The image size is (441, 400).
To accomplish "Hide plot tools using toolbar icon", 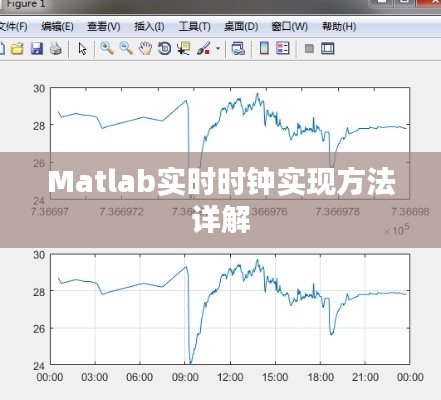I will click(309, 49).
